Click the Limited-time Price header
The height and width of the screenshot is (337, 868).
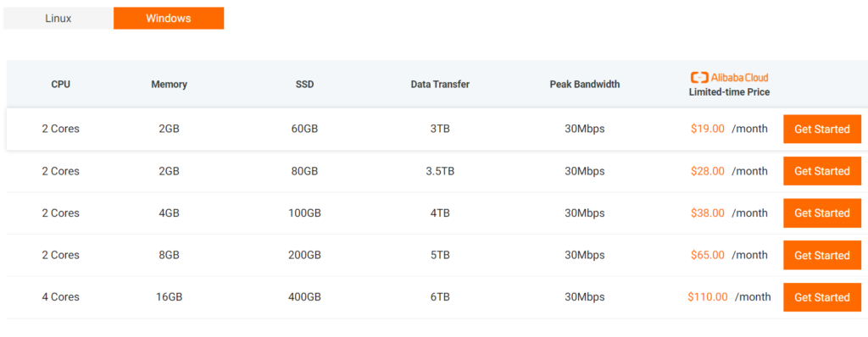[729, 92]
